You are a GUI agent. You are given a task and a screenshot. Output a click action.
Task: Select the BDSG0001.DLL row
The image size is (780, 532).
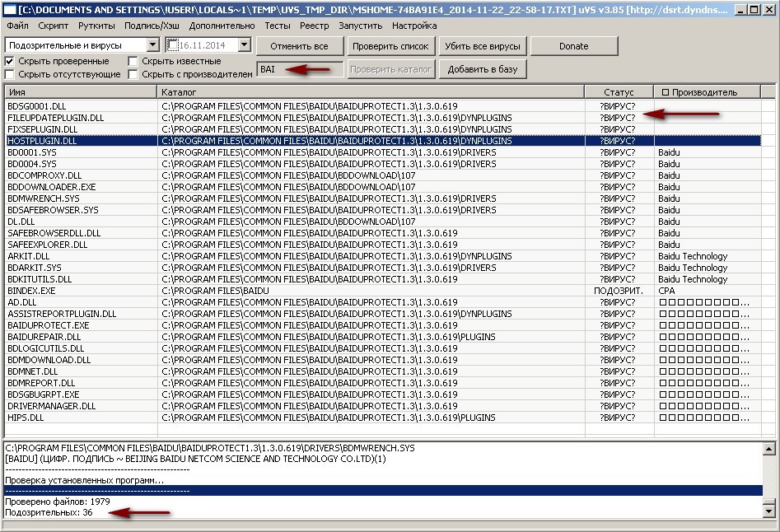coord(382,106)
